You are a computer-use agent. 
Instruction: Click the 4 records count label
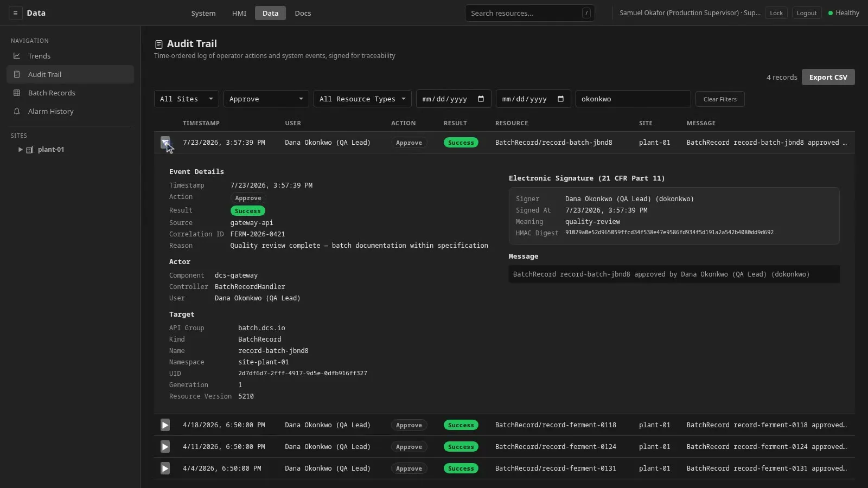(x=782, y=77)
